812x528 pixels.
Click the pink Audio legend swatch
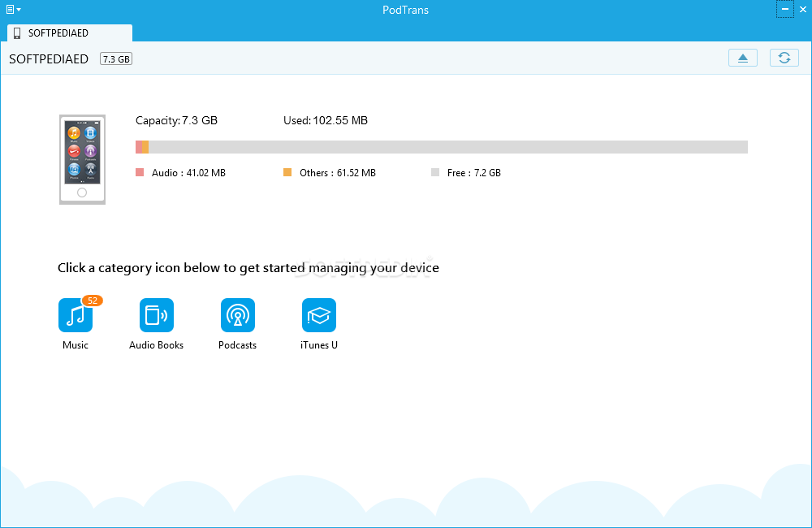point(140,172)
